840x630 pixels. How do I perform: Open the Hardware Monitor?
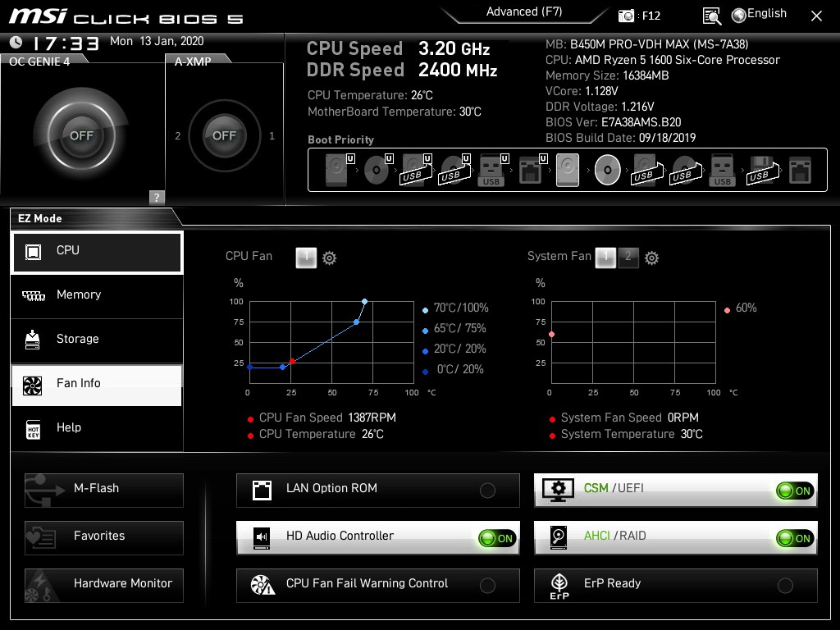[x=104, y=586]
